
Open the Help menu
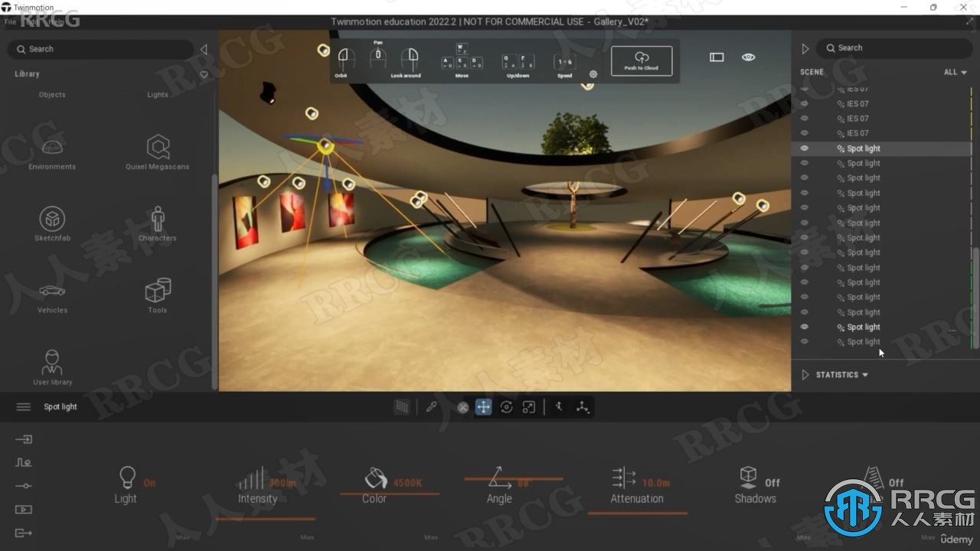tap(57, 22)
